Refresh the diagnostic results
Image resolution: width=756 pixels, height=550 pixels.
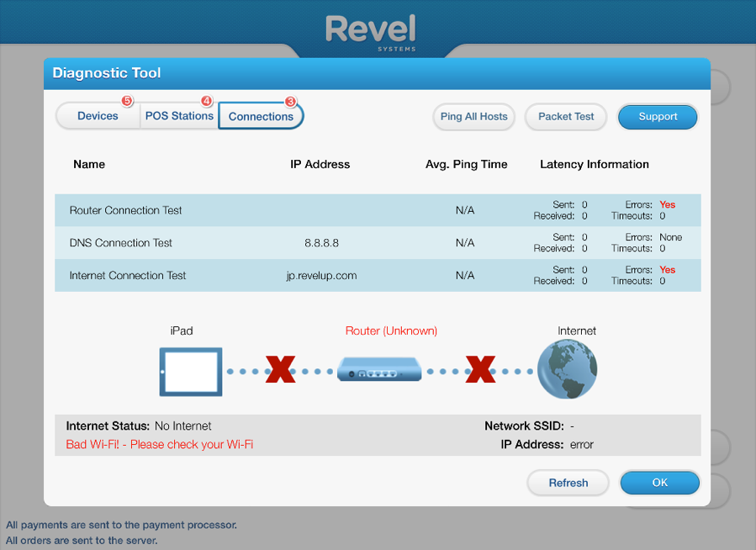pos(568,483)
